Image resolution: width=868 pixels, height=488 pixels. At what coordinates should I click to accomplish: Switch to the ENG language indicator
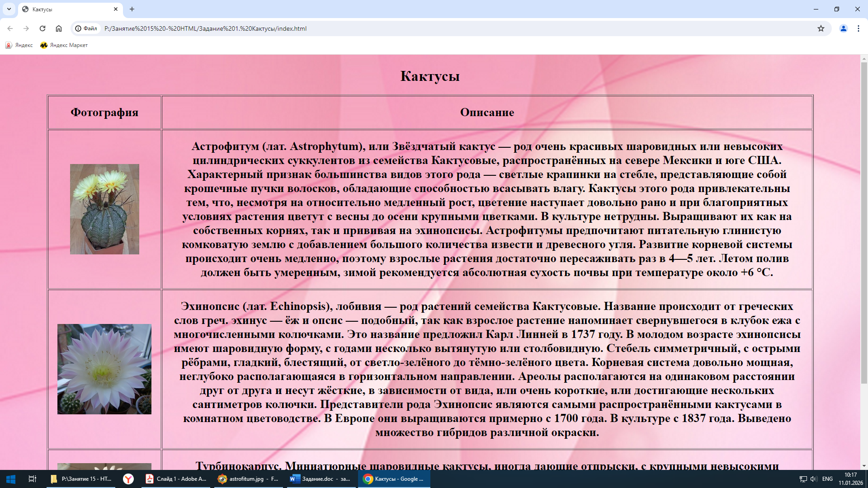827,479
